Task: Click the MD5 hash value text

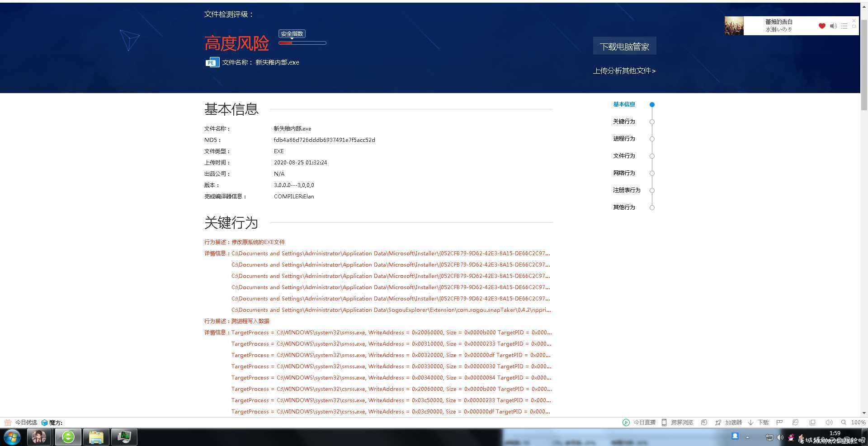Action: pyautogui.click(x=324, y=140)
